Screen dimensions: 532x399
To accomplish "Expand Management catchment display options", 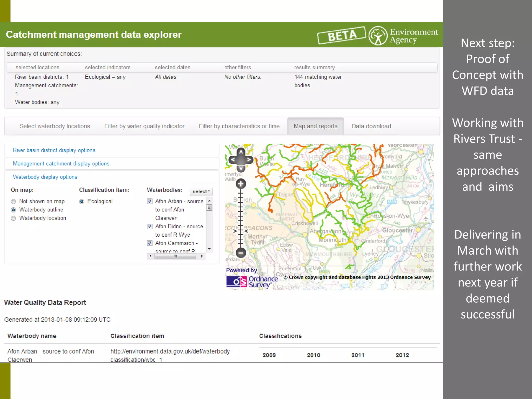I will tap(61, 164).
